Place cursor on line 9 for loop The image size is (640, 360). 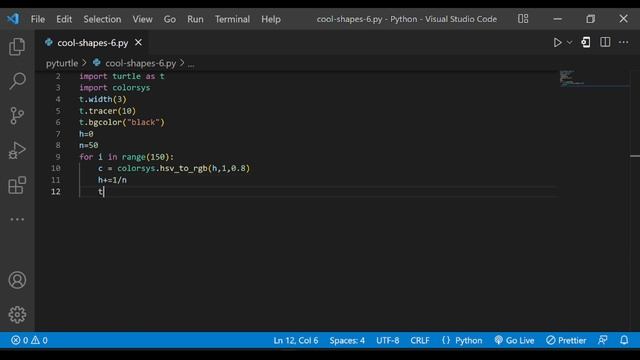pyautogui.click(x=127, y=157)
